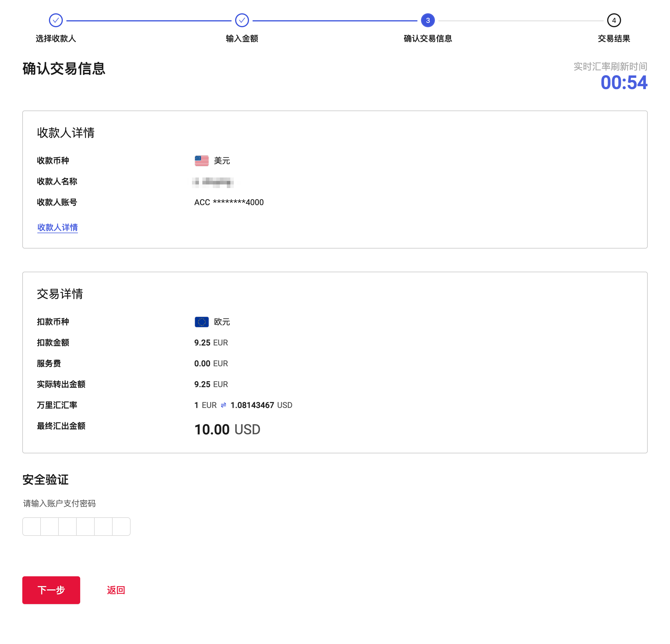Click the EU flag icon beside 欧元

(x=201, y=321)
